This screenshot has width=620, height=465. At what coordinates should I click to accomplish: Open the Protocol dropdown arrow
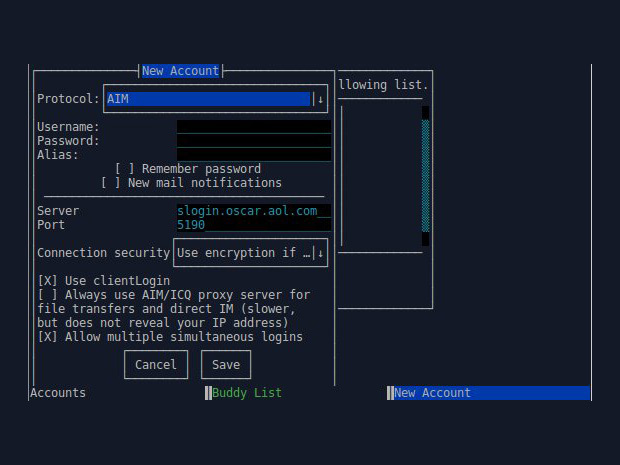[x=320, y=99]
